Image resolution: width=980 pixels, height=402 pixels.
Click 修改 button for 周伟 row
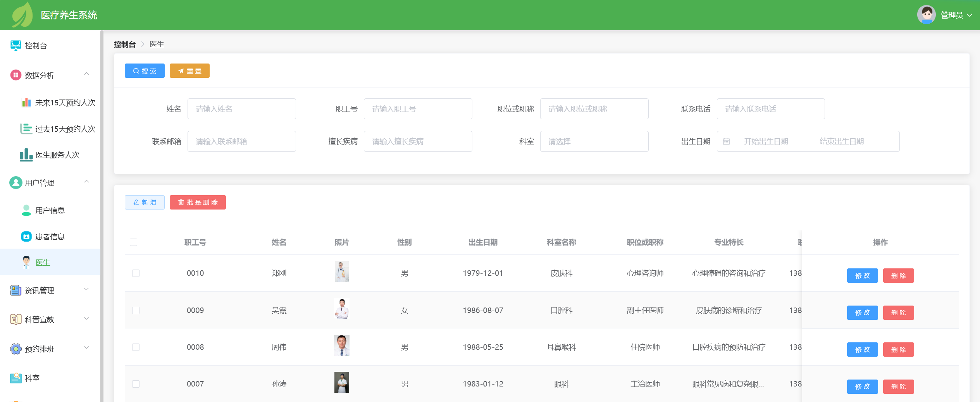pos(862,350)
